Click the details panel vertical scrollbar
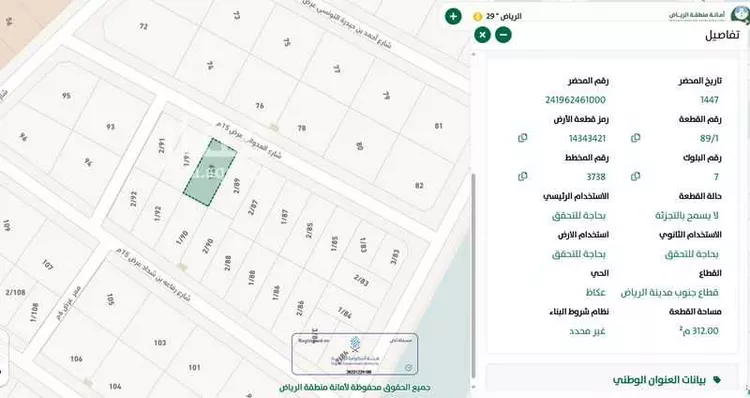 (x=474, y=275)
